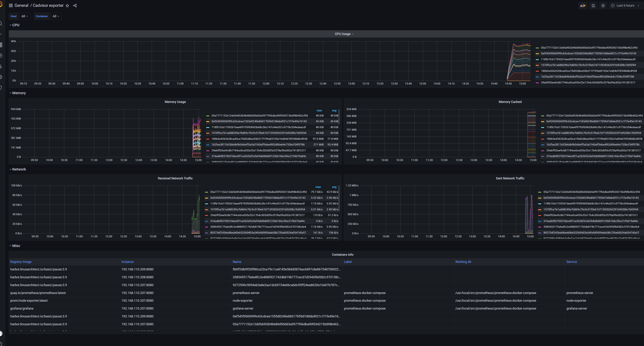The image size is (644, 346).
Task: Sort table by Name column
Action: [237, 262]
